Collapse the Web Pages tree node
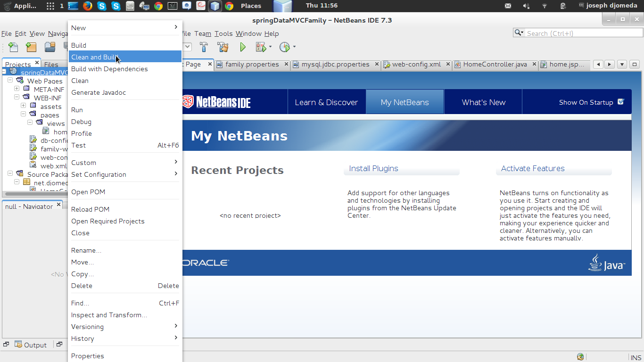 coord(10,81)
